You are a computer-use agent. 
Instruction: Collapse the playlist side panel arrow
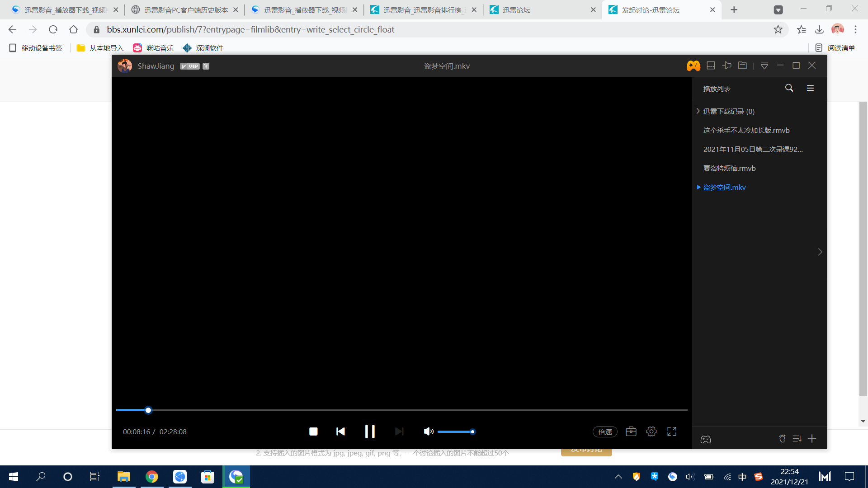(820, 252)
